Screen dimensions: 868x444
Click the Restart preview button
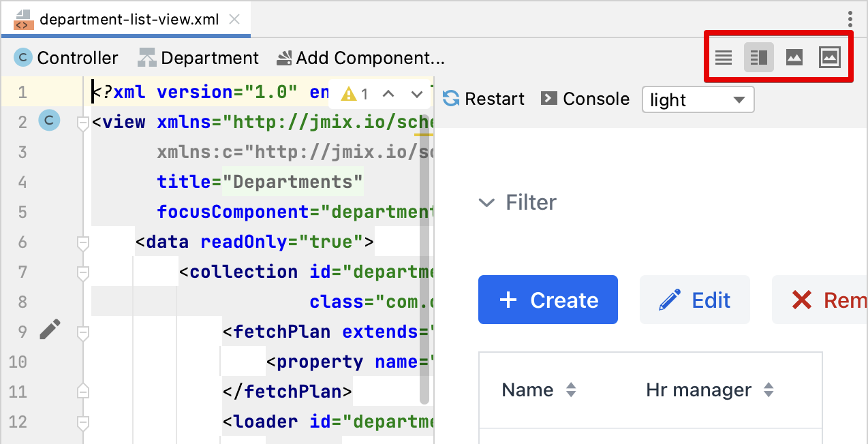pos(484,99)
